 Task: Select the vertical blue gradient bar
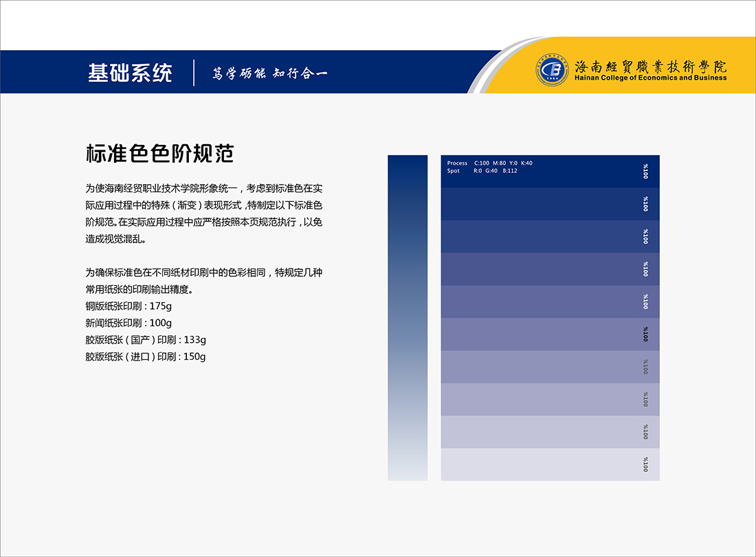pos(408,317)
